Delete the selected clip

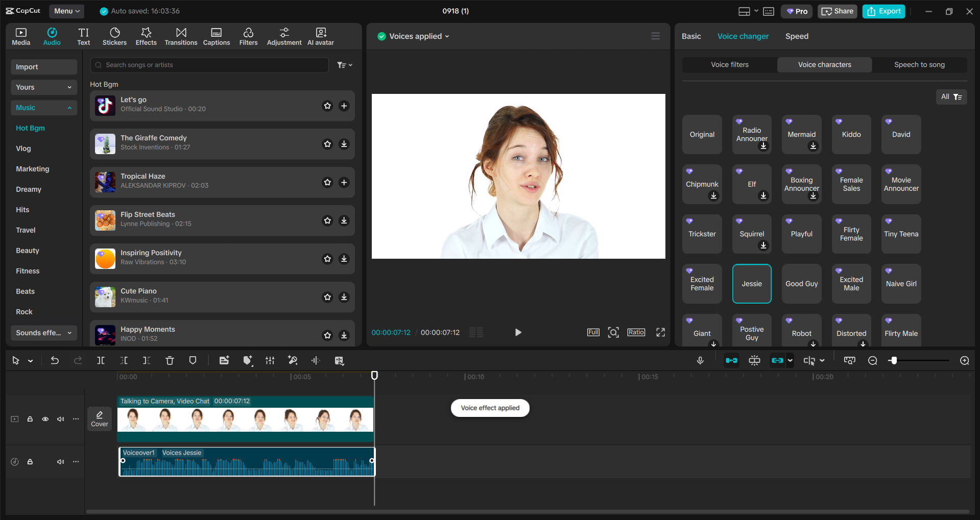[170, 360]
